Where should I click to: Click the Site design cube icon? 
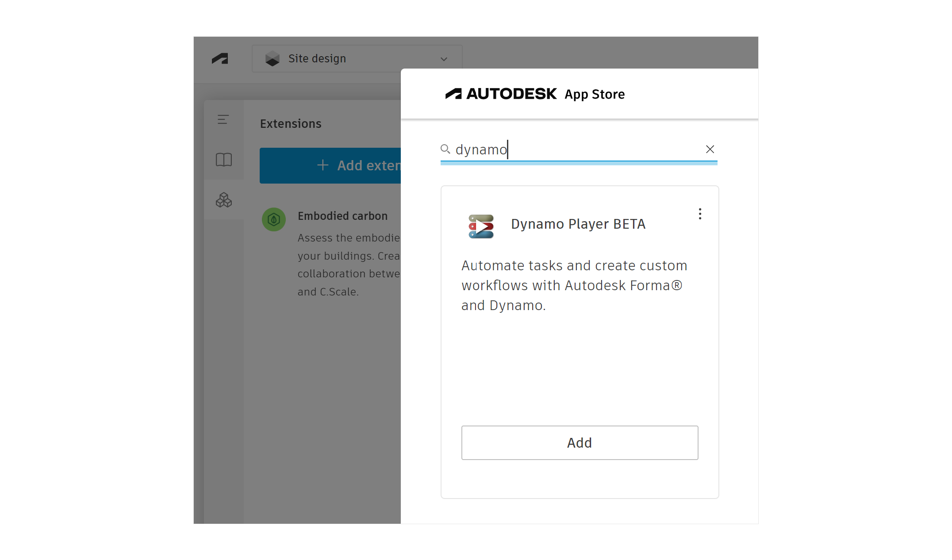click(x=273, y=58)
